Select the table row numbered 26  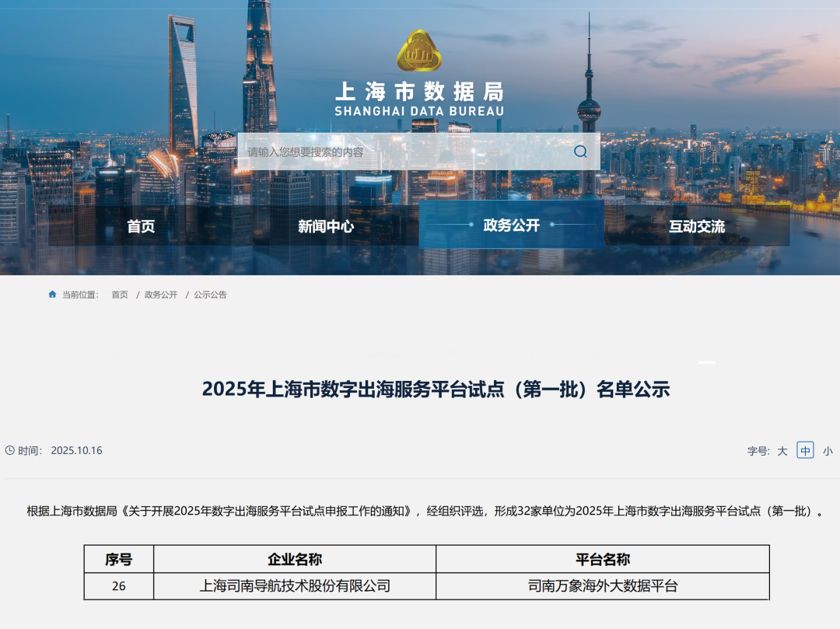tap(117, 585)
